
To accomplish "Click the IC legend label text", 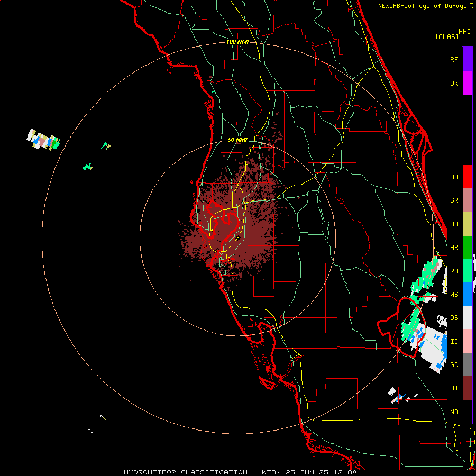I will [x=454, y=342].
